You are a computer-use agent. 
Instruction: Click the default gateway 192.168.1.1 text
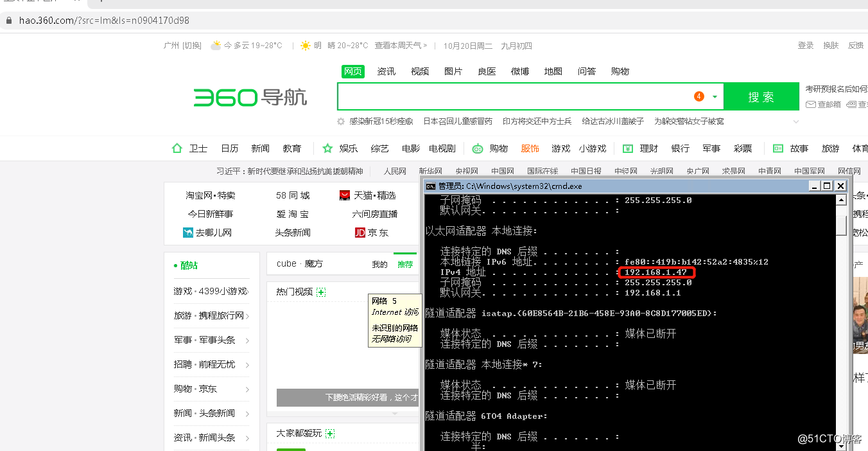652,293
